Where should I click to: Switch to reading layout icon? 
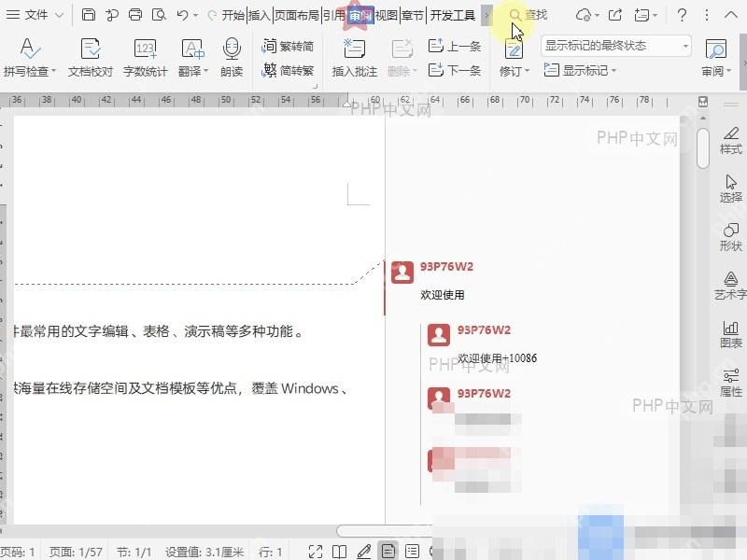click(x=339, y=552)
